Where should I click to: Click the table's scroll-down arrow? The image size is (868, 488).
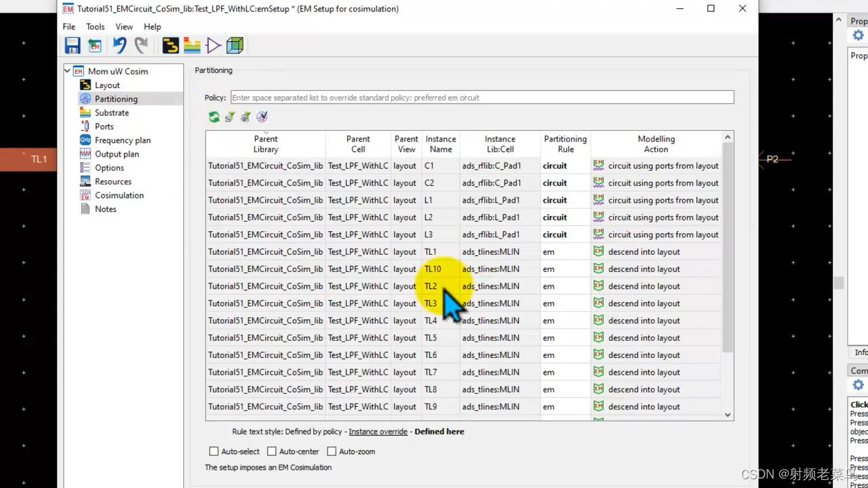click(x=727, y=414)
